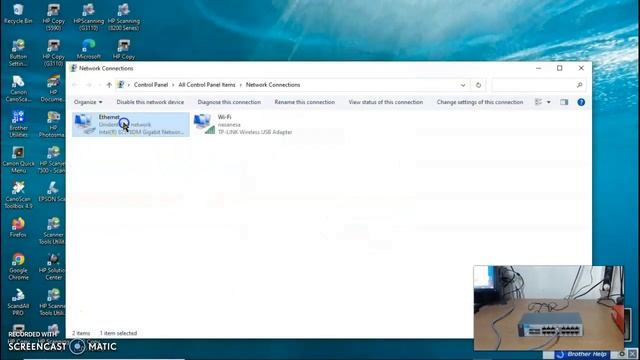Click Disable this network device
Screen dimensions: 640x360
point(150,102)
